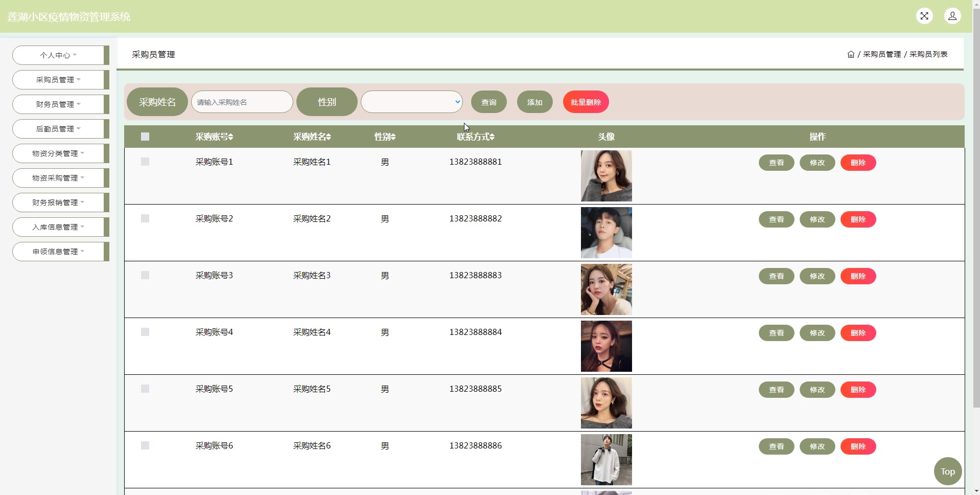The height and width of the screenshot is (495, 980).
Task: View details of 采购账号2
Action: (x=777, y=219)
